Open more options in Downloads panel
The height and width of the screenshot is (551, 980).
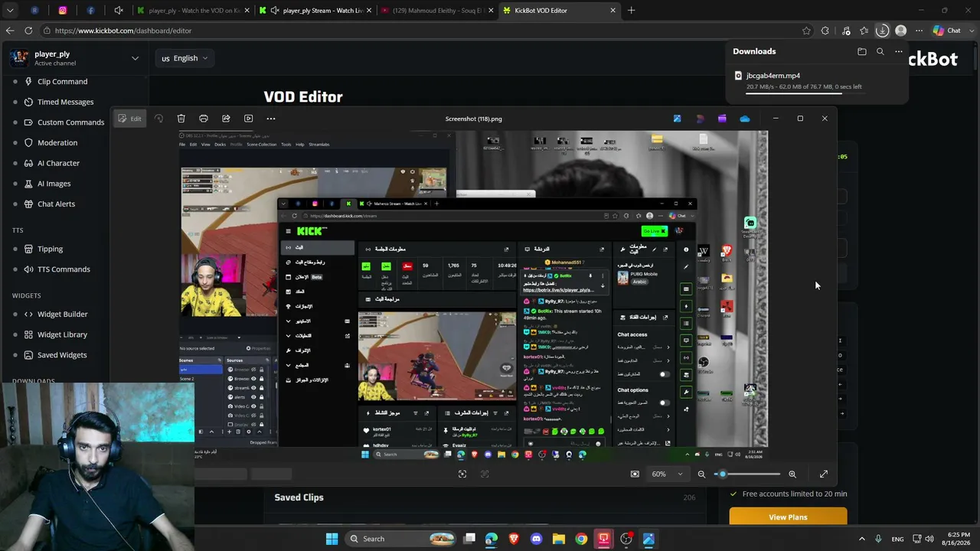(x=899, y=51)
